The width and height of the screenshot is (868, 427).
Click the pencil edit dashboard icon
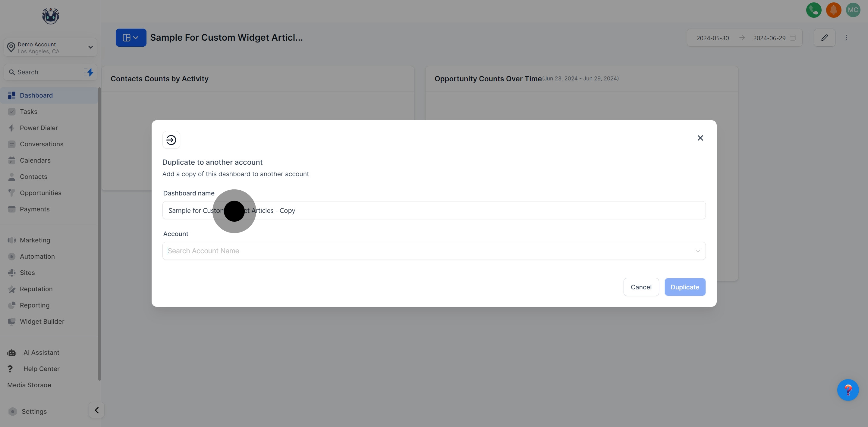tap(824, 38)
